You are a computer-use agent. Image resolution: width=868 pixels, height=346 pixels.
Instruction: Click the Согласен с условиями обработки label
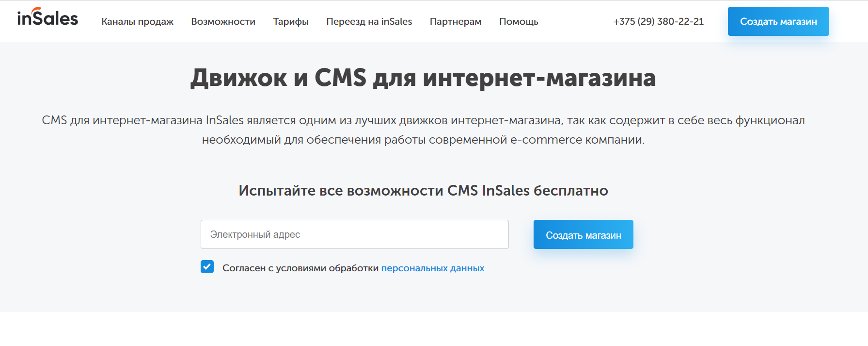tap(300, 268)
